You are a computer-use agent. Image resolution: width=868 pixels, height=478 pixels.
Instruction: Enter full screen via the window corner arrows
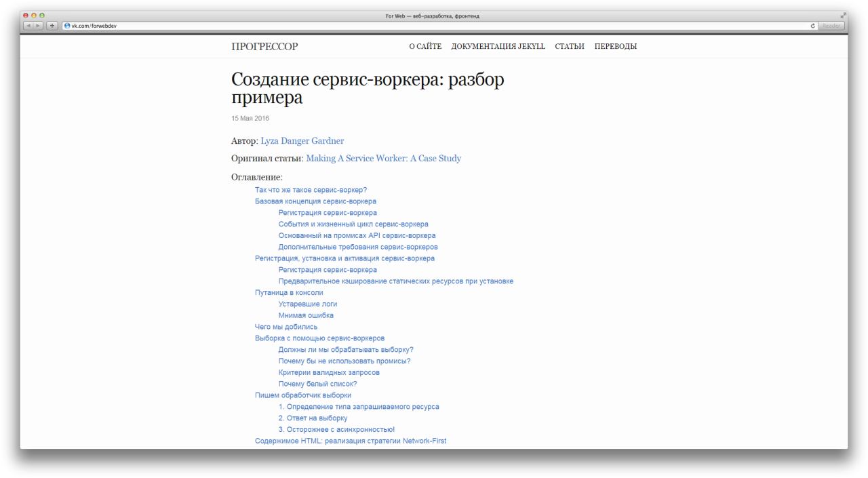click(844, 16)
